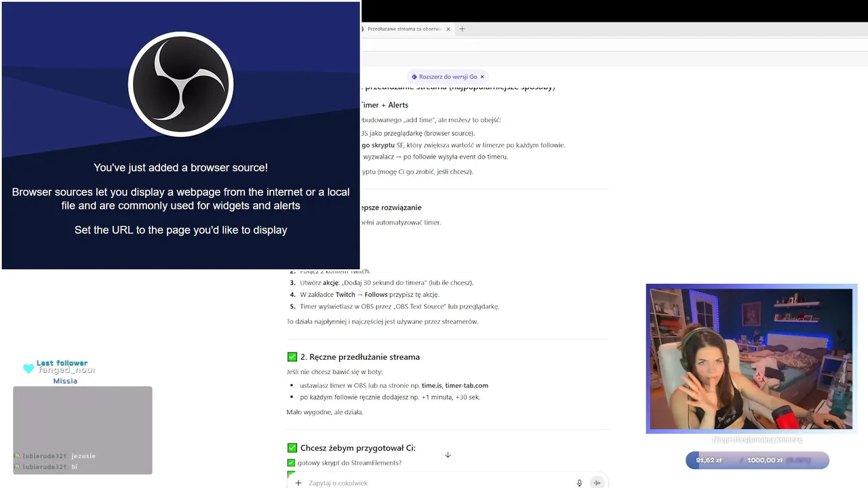
Task: Click the cyan heart beside 'Last follower'
Action: [28, 369]
